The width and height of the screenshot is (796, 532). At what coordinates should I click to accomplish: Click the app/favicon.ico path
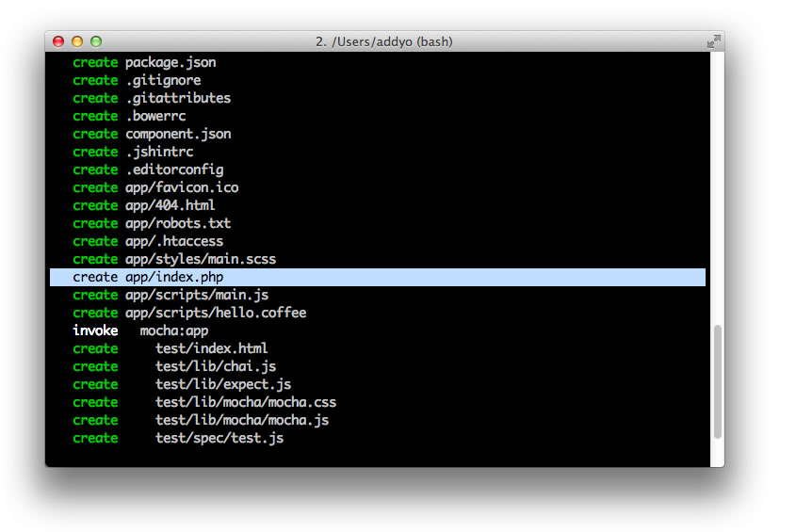tap(182, 187)
